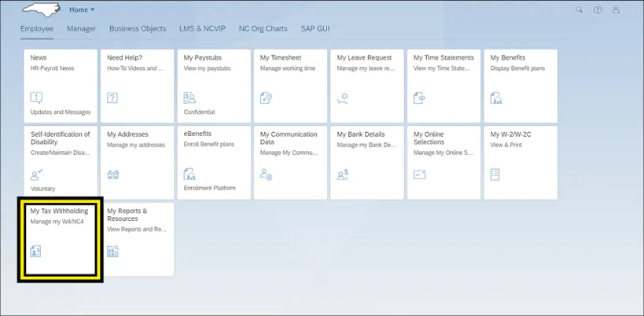The height and width of the screenshot is (316, 644).
Task: Go to the NC Org Charts tab
Action: pos(263,28)
